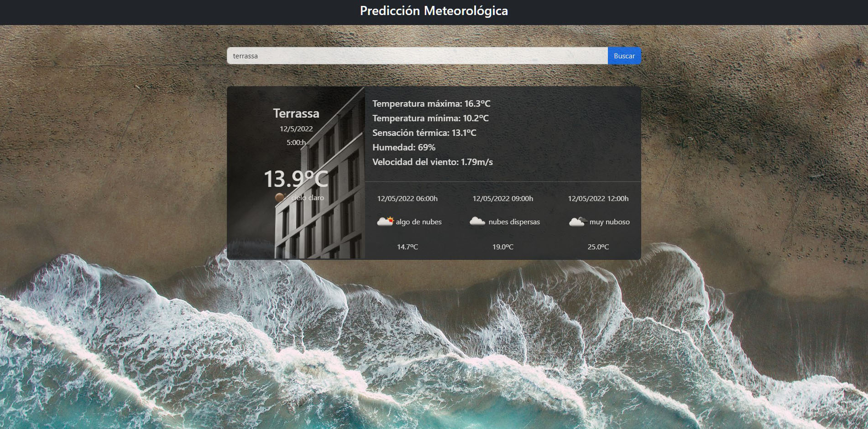Screen dimensions: 868x429
Task: Select the '12/05/2022 12:00h' forecast column
Action: pyautogui.click(x=598, y=198)
